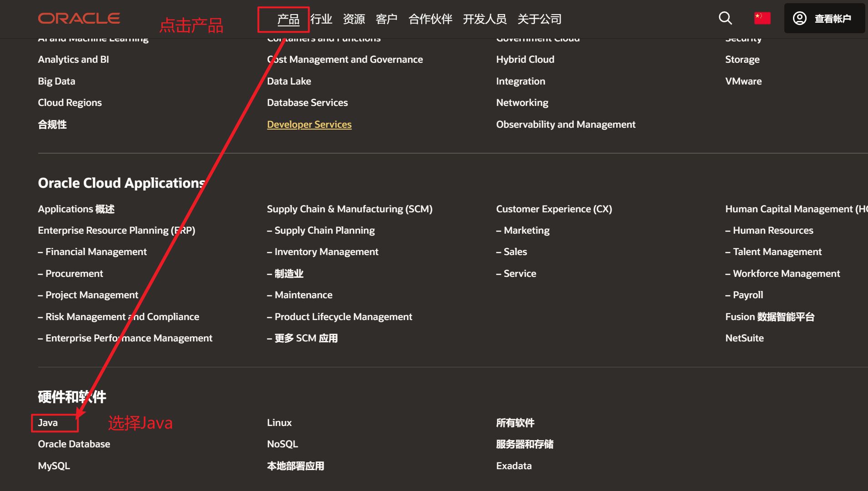This screenshot has height=491, width=868.
Task: Open Customer Experience (CX)
Action: 554,209
